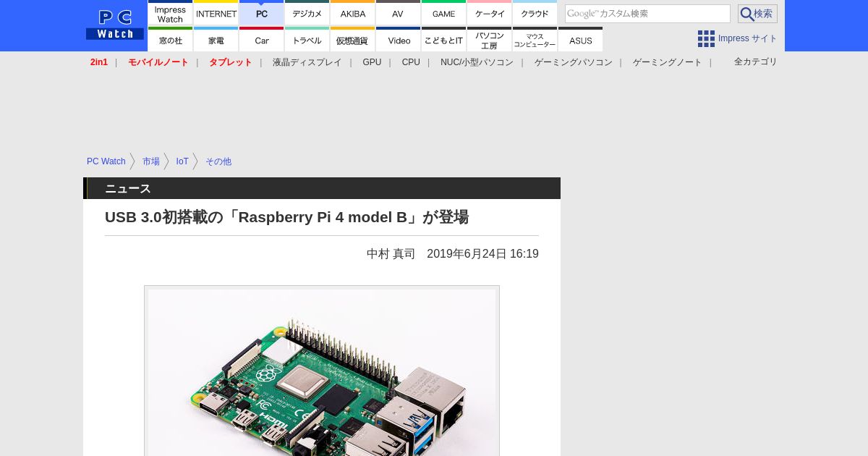Open the デジカメ Watch tab

[307, 12]
